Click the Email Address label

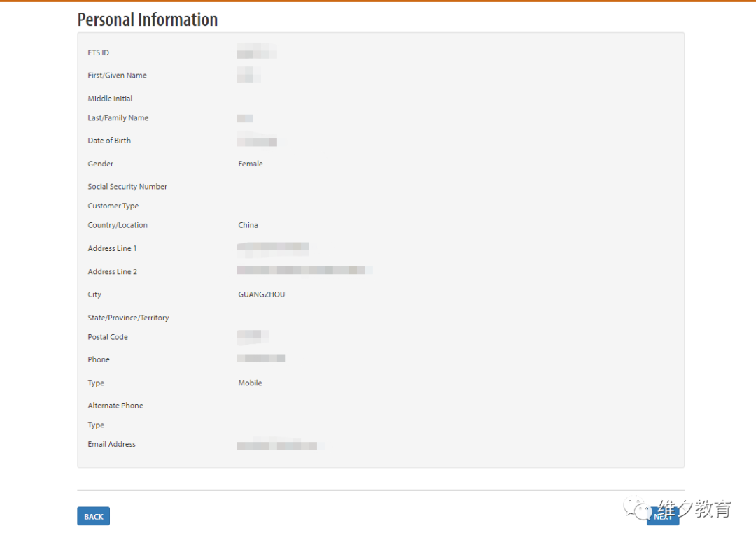[111, 443]
